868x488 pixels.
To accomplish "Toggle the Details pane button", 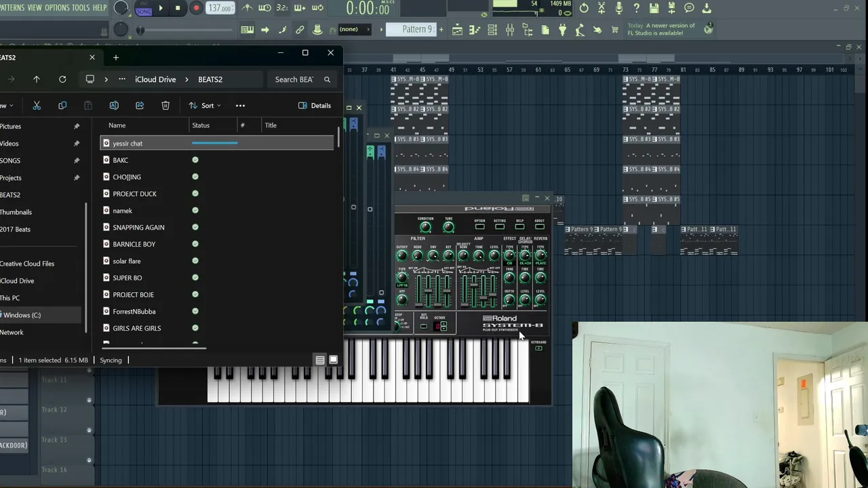I will pyautogui.click(x=315, y=106).
